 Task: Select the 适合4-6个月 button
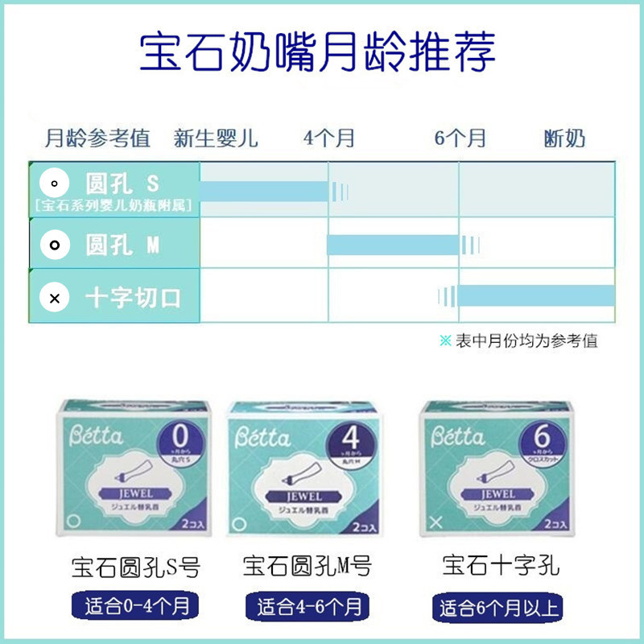coord(308,607)
